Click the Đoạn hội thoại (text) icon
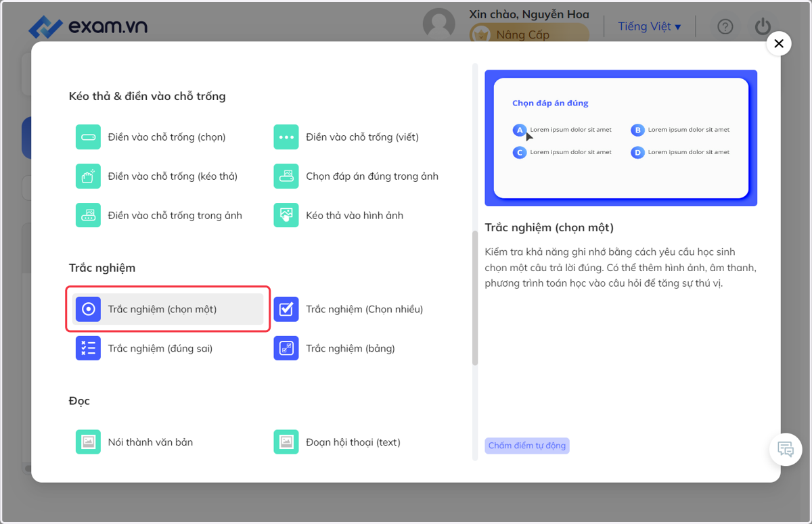This screenshot has height=524, width=812. point(286,442)
